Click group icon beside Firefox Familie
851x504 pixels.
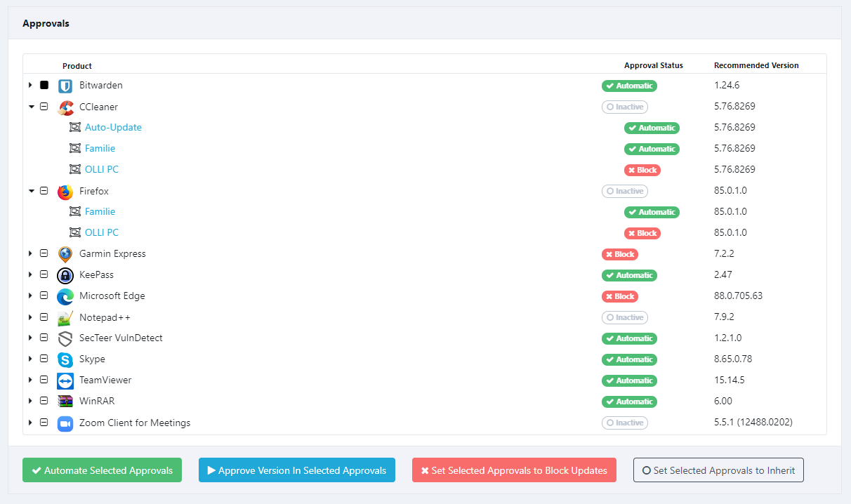(x=75, y=212)
